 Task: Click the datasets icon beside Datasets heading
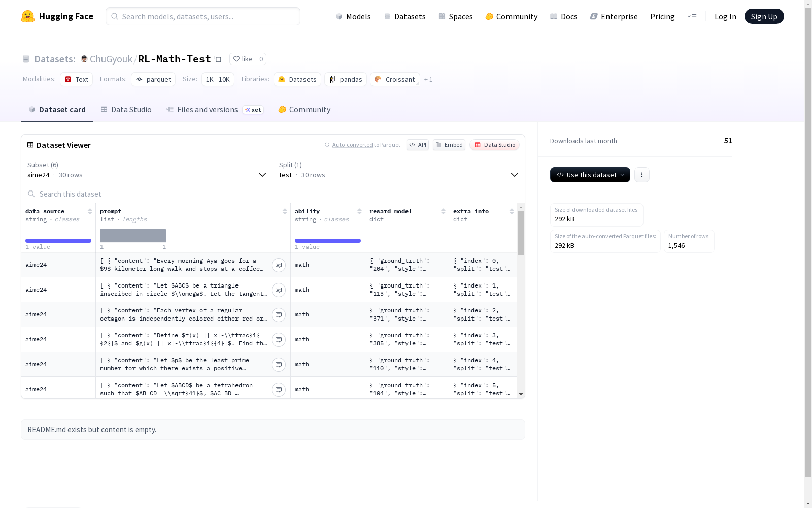(26, 59)
